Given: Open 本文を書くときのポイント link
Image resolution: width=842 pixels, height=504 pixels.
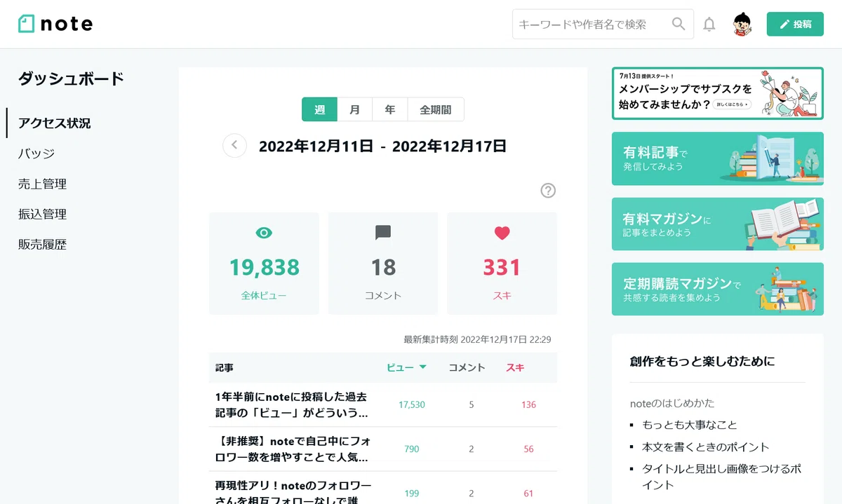Looking at the screenshot, I should [706, 447].
